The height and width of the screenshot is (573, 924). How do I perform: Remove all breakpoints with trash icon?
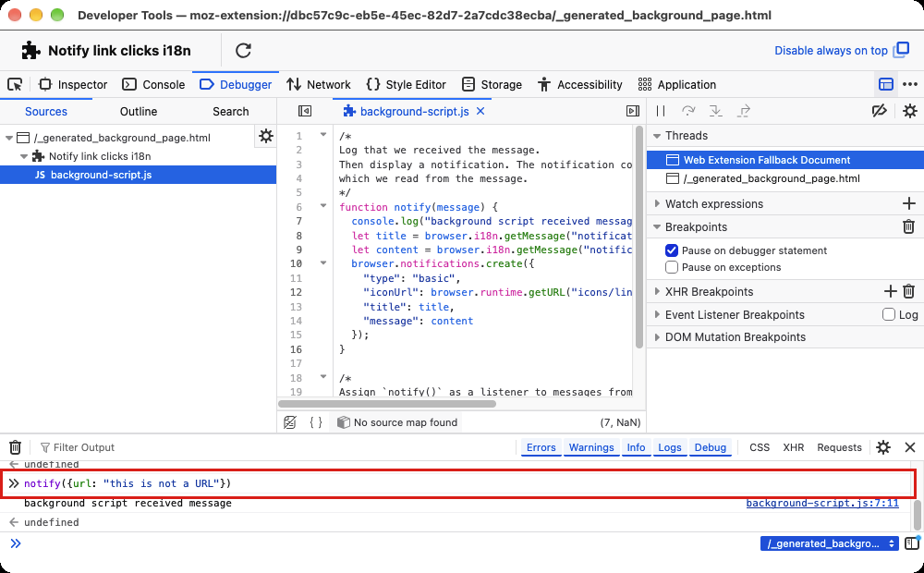[x=908, y=226]
